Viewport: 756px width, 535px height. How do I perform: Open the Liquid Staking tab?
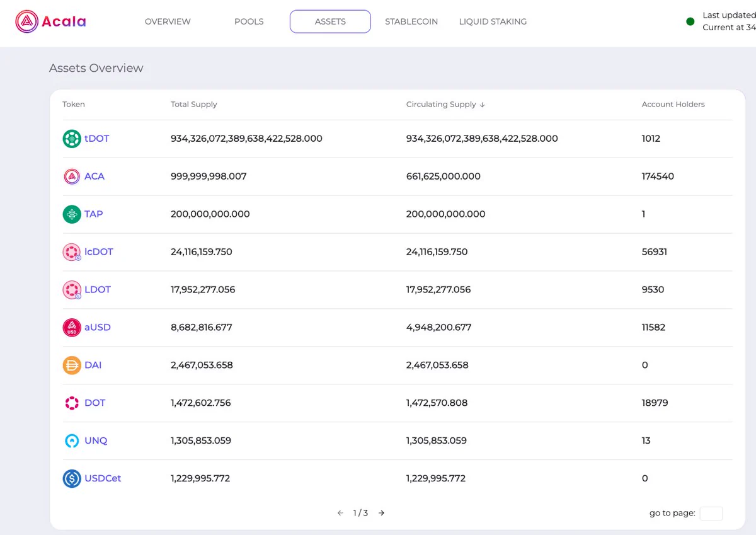point(493,21)
